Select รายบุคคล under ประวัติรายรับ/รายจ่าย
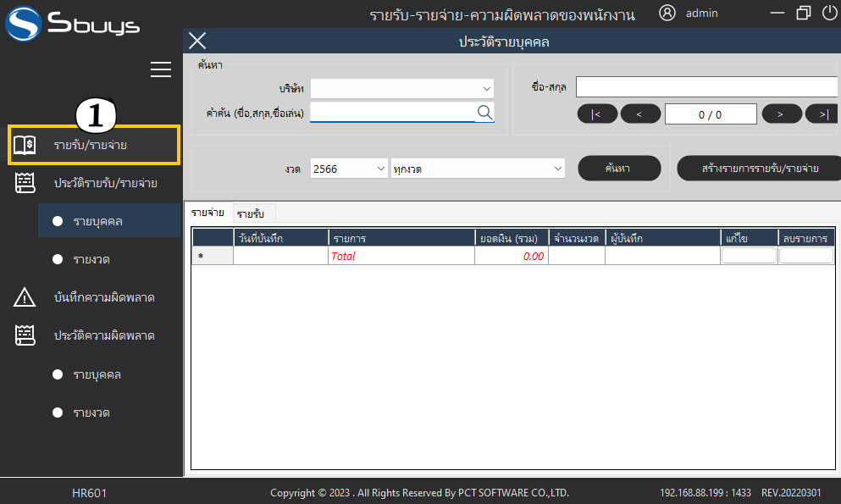Screen dimensions: 841x504 pos(97,221)
